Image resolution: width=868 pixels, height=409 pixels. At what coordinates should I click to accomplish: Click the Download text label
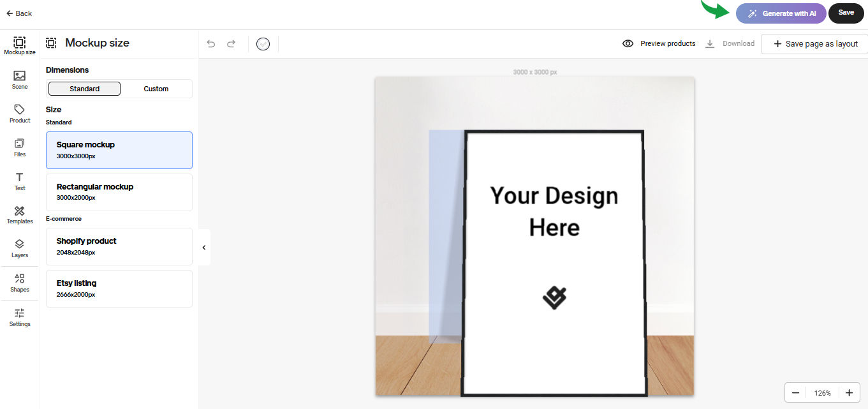[x=739, y=43]
